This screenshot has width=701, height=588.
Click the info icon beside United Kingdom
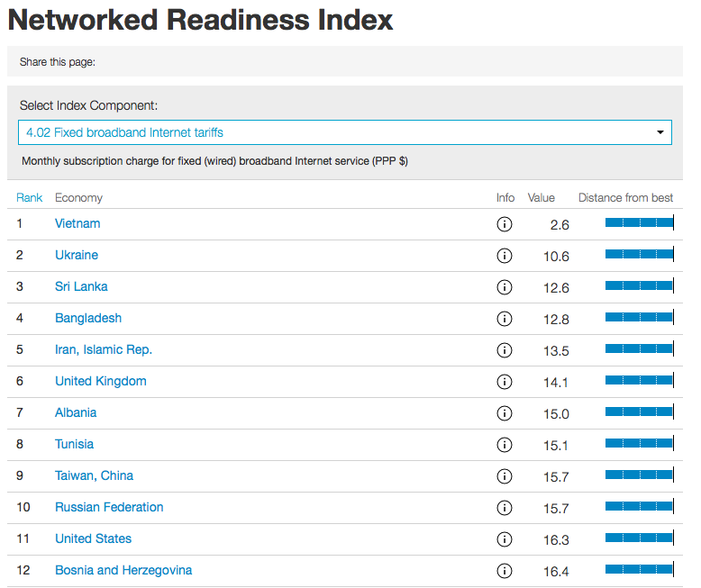coord(505,382)
